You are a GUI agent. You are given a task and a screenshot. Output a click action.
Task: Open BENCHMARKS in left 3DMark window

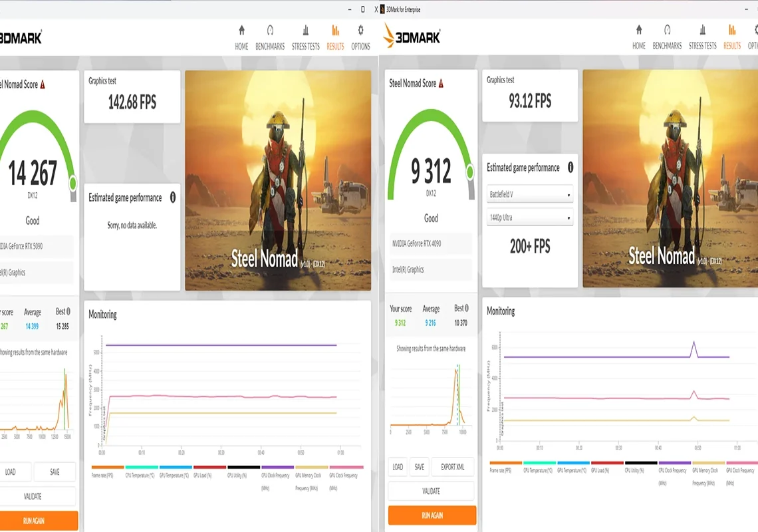pyautogui.click(x=270, y=38)
